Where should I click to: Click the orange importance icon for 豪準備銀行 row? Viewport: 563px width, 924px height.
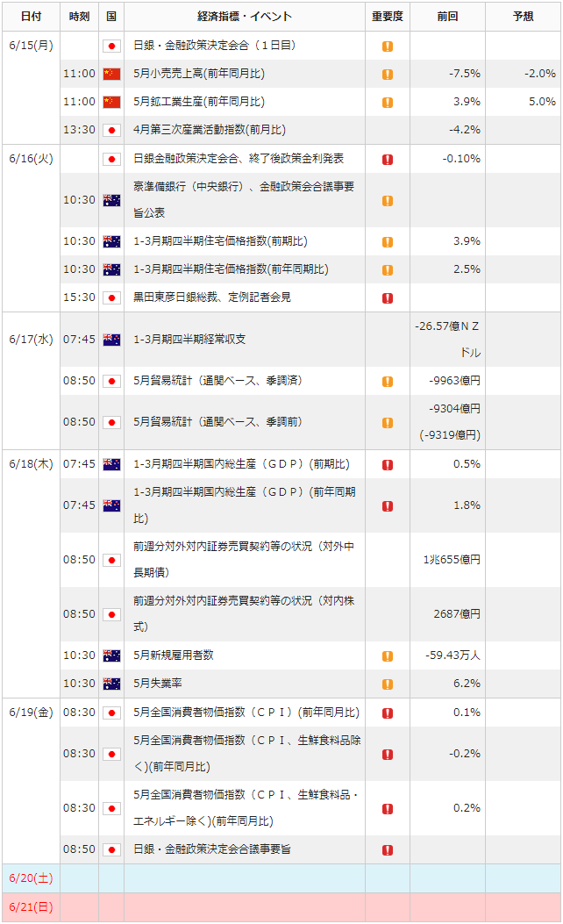(388, 200)
